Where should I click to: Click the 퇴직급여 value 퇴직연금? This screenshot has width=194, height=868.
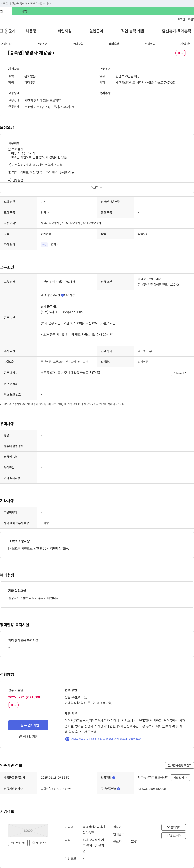click(143, 362)
